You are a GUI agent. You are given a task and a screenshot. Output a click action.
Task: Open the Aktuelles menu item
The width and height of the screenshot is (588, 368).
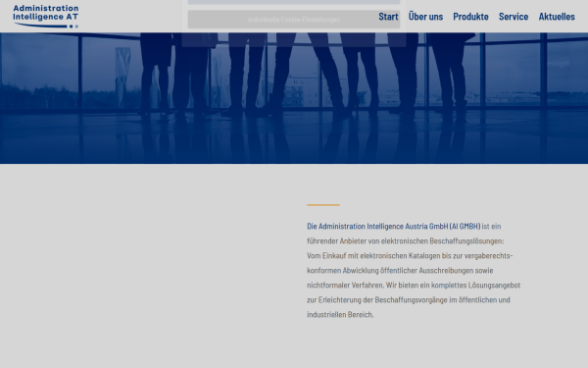pos(557,17)
